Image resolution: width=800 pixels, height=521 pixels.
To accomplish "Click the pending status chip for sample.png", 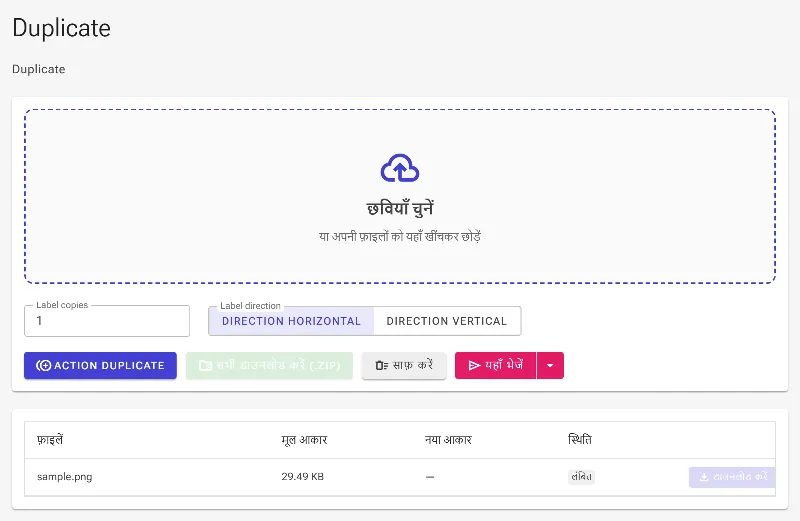I will pyautogui.click(x=581, y=477).
